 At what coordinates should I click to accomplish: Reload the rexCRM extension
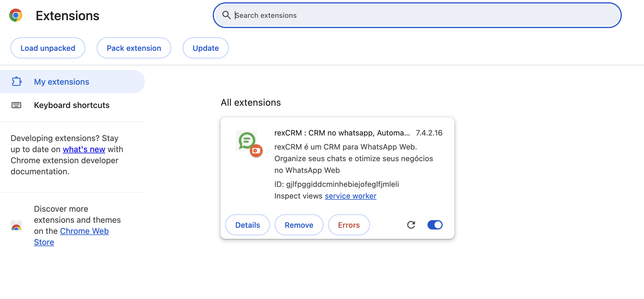pyautogui.click(x=411, y=225)
